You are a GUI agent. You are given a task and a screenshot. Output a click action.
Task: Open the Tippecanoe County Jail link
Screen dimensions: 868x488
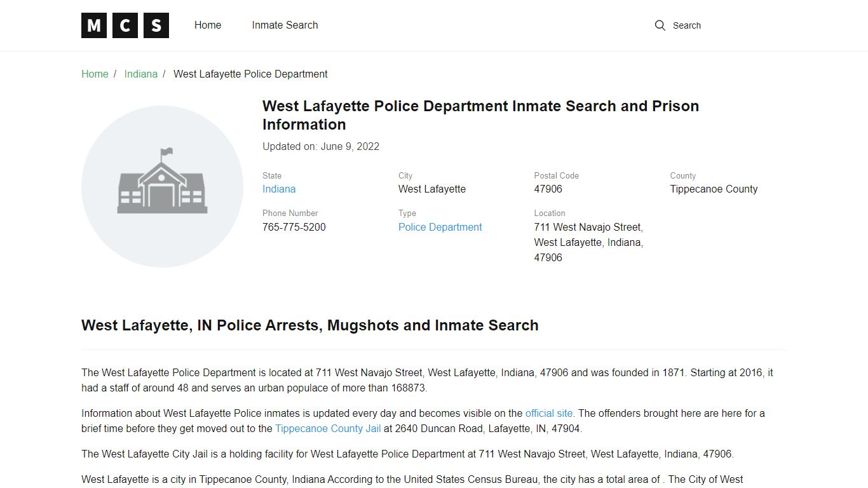coord(328,428)
